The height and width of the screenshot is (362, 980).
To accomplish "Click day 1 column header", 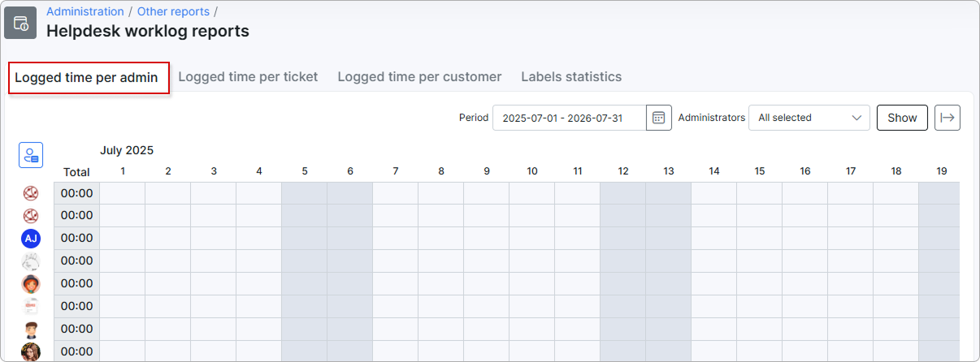I will [123, 171].
